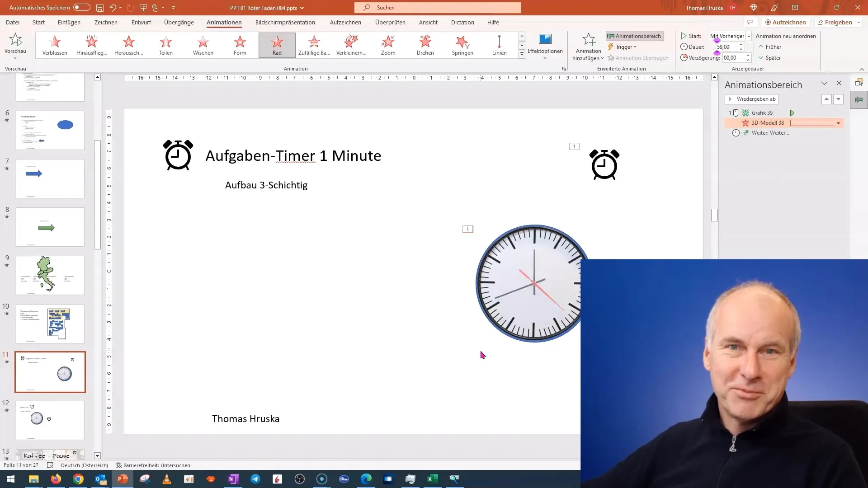Toggle Automatisches Speichern switch
This screenshot has width=868, height=488.
tap(82, 8)
